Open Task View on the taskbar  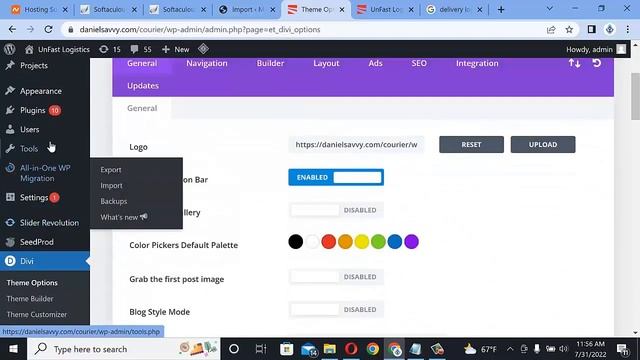260,349
